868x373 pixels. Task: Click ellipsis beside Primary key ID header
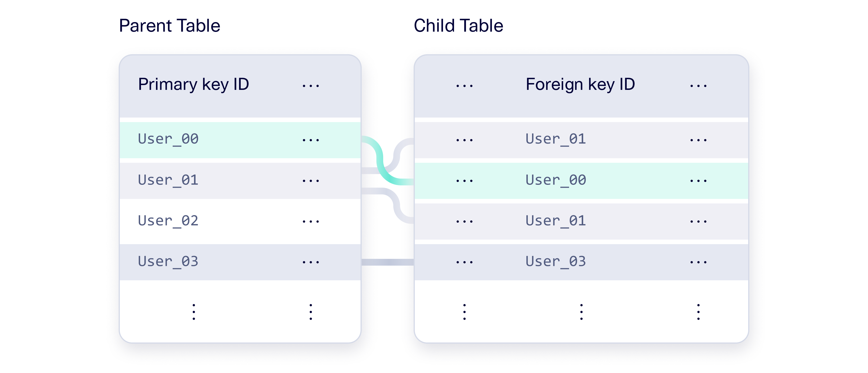point(311,86)
